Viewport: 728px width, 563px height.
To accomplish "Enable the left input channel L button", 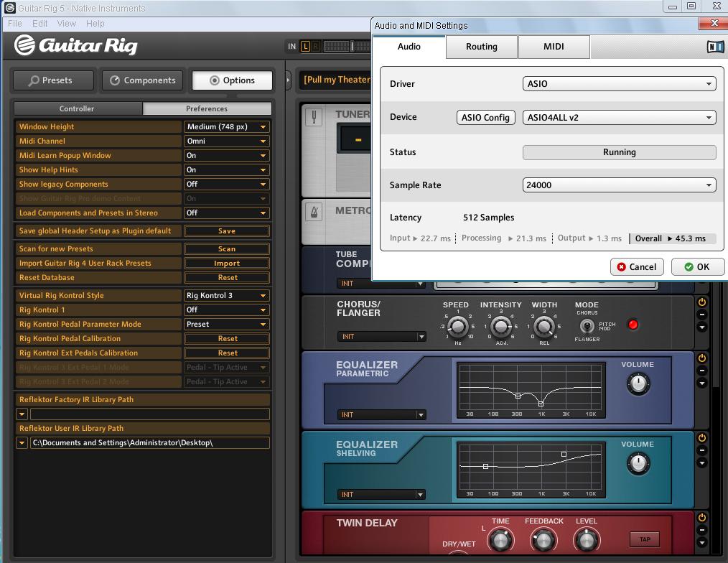I will point(305,47).
